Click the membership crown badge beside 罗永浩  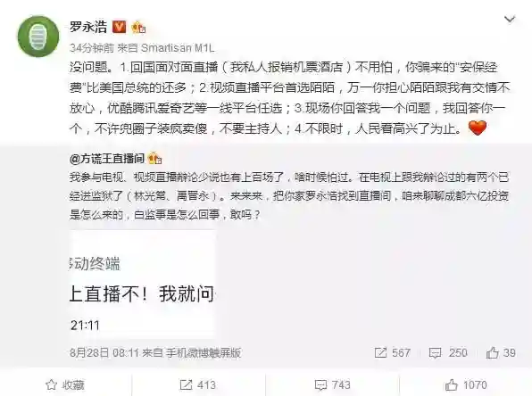click(138, 27)
